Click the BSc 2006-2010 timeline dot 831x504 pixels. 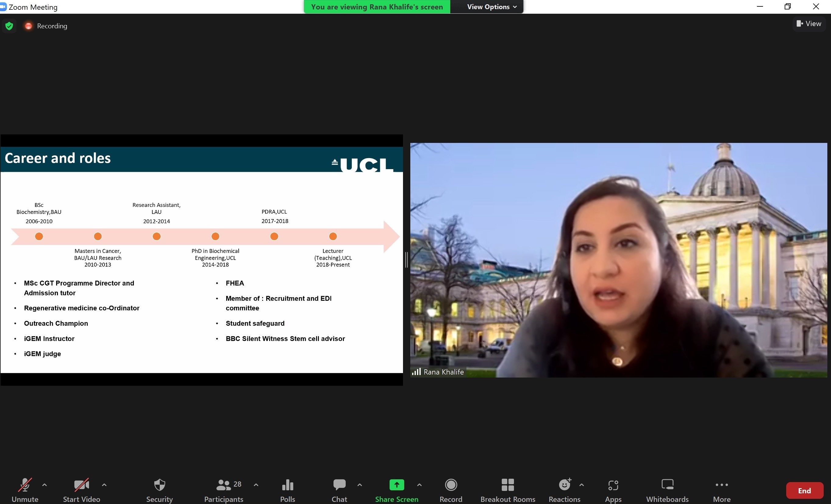39,236
